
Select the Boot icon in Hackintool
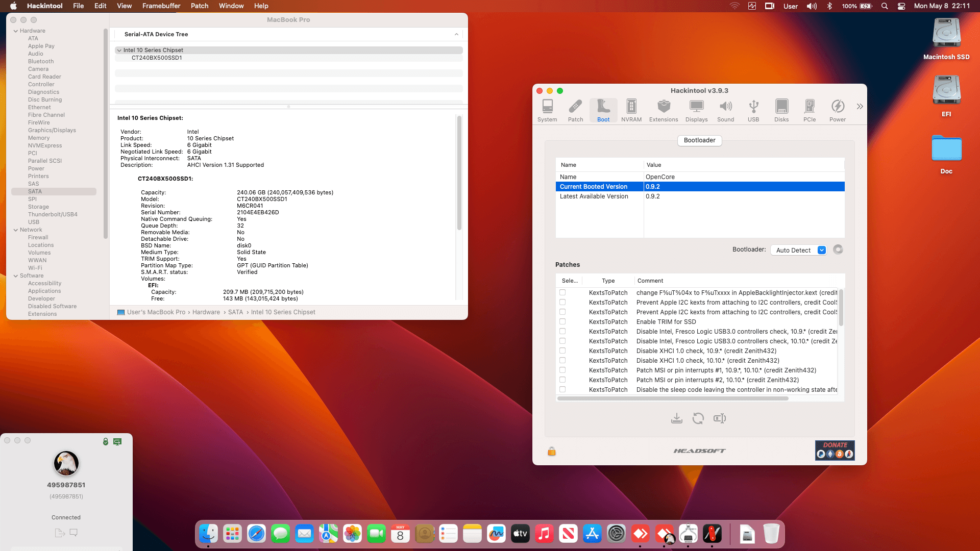coord(603,110)
